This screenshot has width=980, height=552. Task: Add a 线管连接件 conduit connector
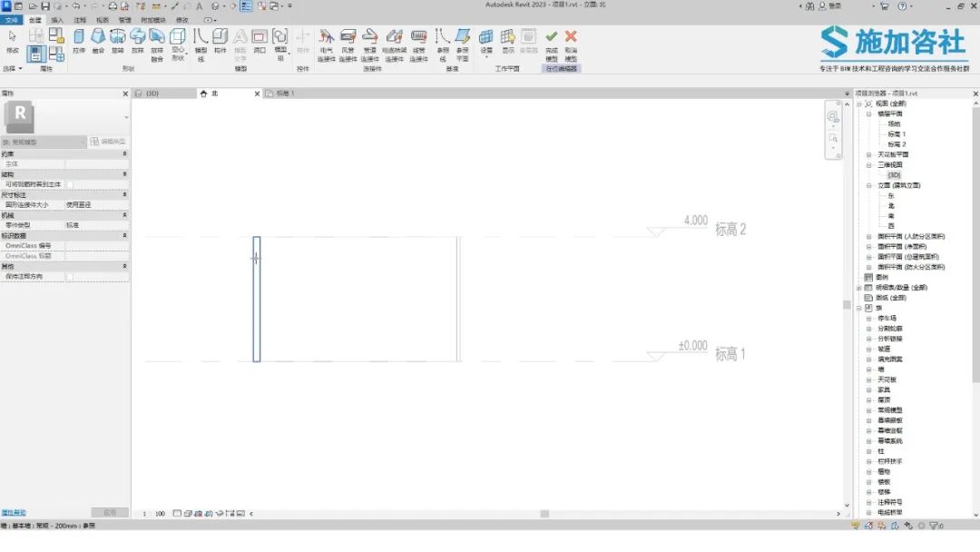click(418, 45)
